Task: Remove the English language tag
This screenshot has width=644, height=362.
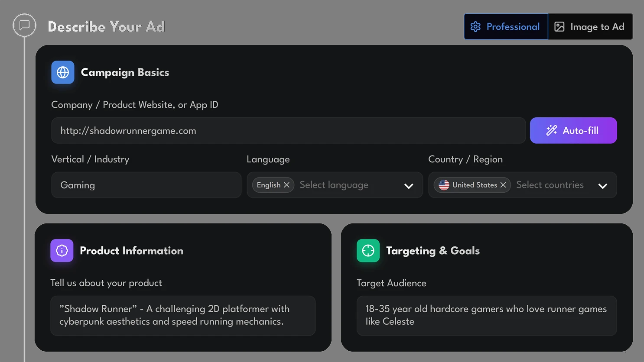Action: 286,185
